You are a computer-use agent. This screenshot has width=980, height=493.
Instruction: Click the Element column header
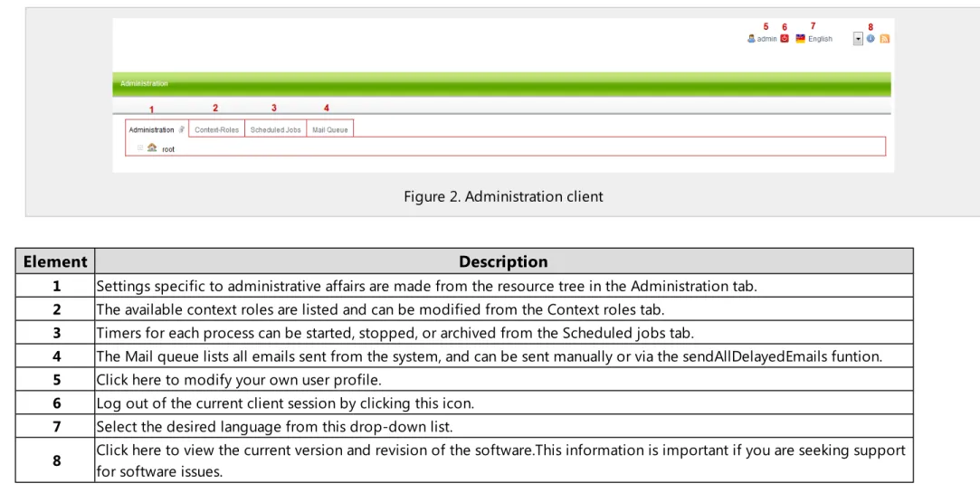[55, 261]
